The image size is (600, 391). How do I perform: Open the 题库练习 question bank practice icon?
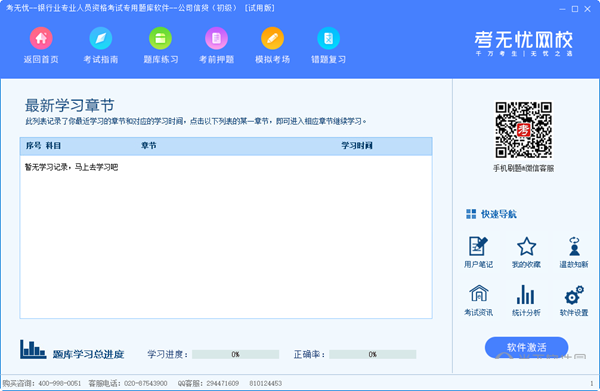[160, 38]
